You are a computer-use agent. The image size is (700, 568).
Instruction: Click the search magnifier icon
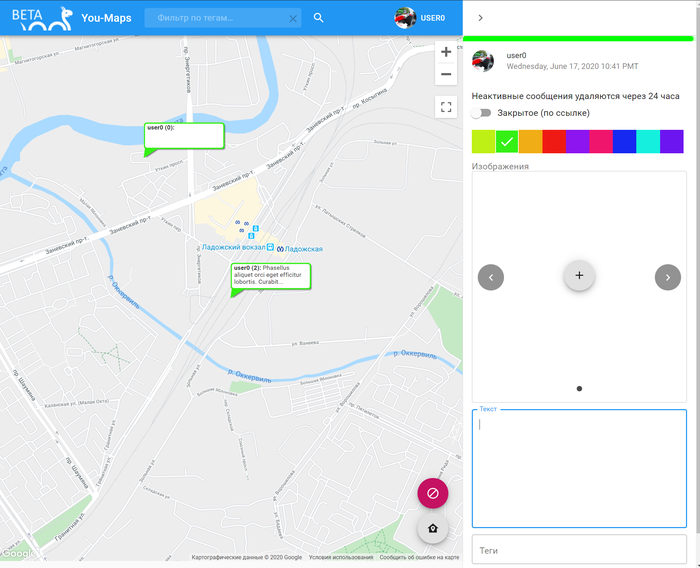coord(318,18)
